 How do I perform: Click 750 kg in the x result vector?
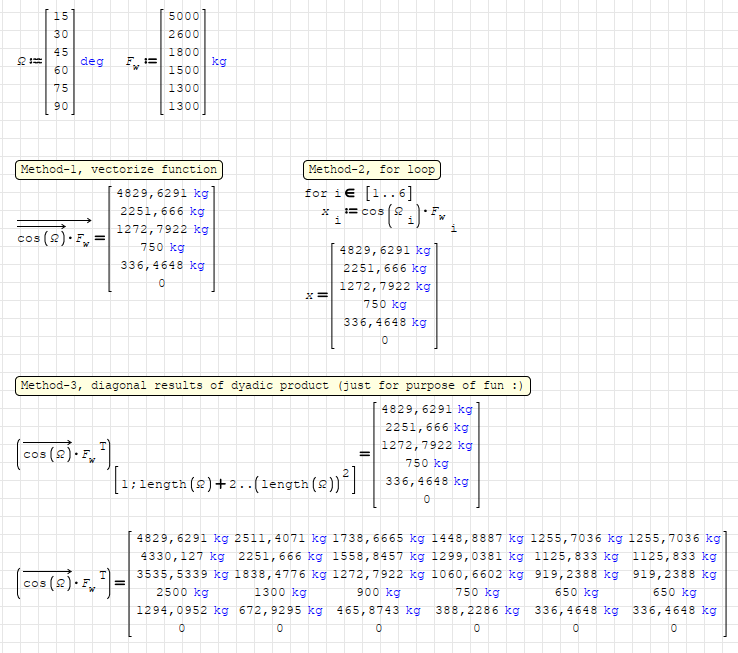click(x=384, y=304)
